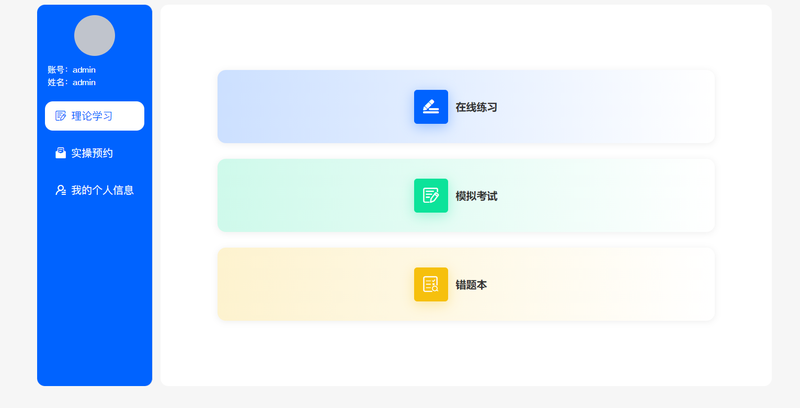
Task: Click empty blue sidebar area below menu
Action: coord(94,296)
